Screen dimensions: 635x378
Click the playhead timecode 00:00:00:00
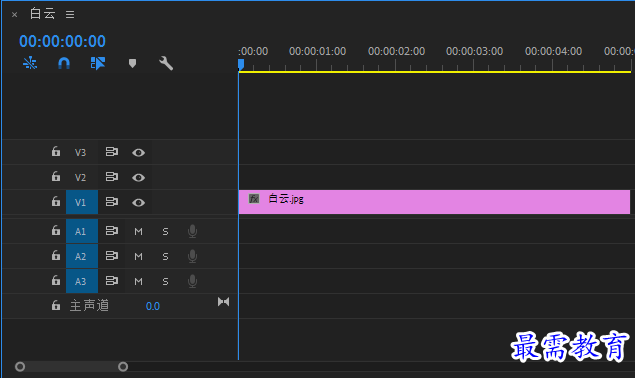[x=62, y=41]
